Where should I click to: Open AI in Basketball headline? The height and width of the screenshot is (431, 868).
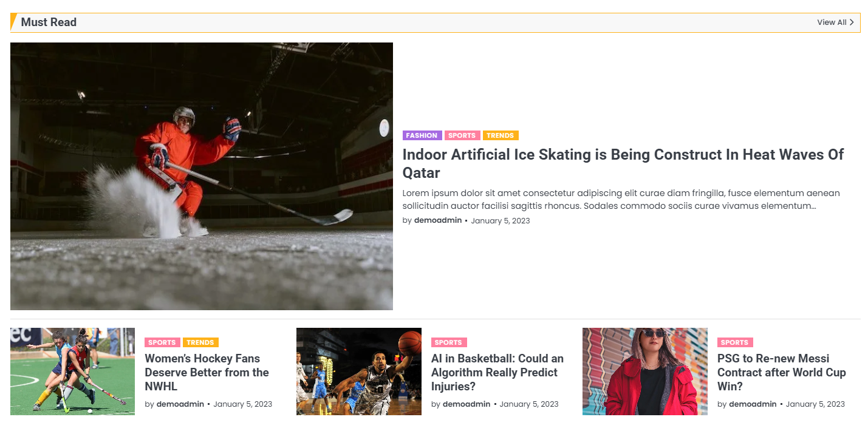click(497, 372)
